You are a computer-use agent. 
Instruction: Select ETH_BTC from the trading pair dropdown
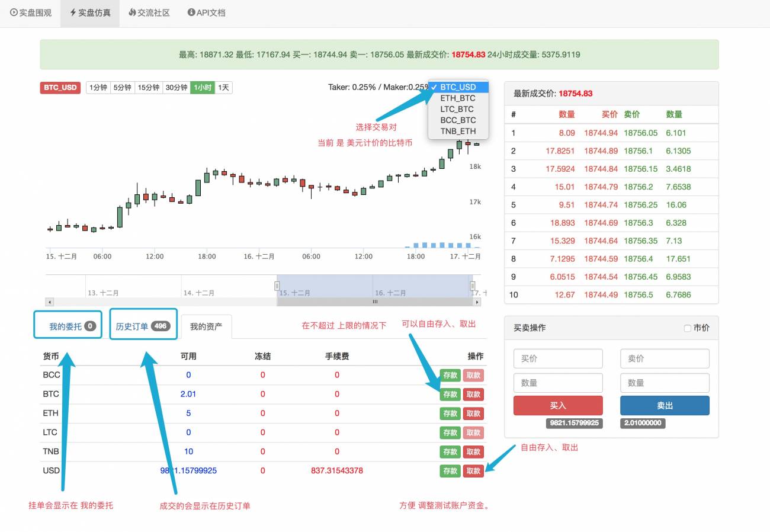pos(457,98)
